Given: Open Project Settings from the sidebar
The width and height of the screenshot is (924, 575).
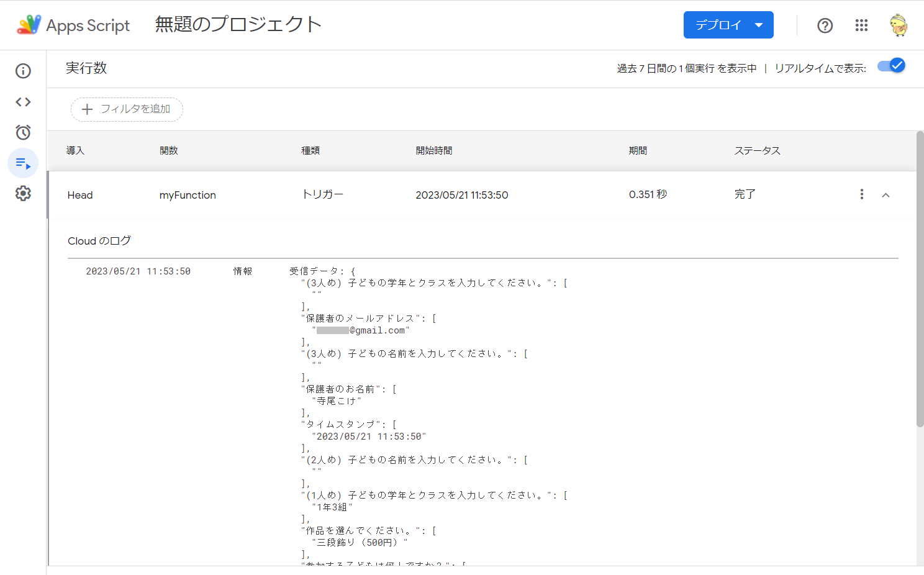Looking at the screenshot, I should tap(23, 193).
